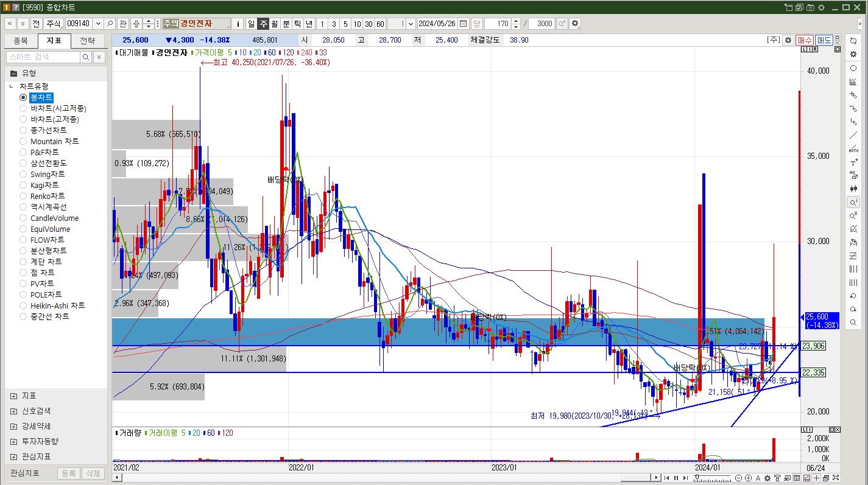Click the AUTO trendline tool
The image size is (868, 485).
[853, 148]
